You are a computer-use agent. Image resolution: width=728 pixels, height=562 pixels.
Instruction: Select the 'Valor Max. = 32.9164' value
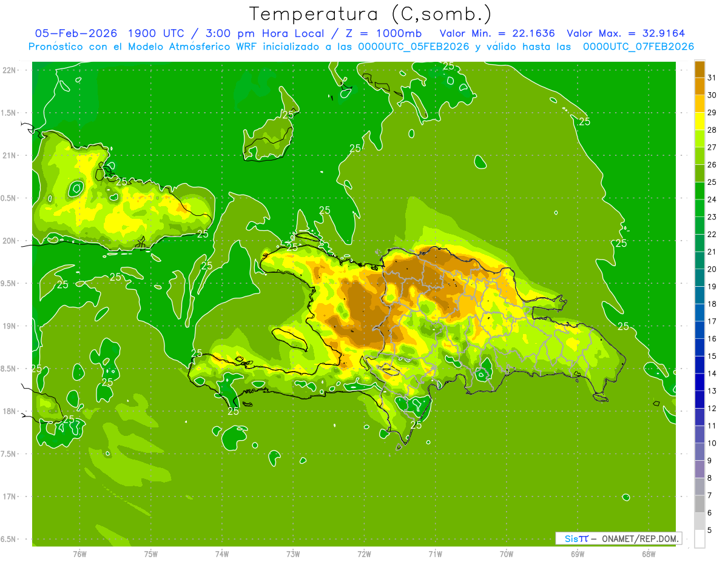pos(625,33)
